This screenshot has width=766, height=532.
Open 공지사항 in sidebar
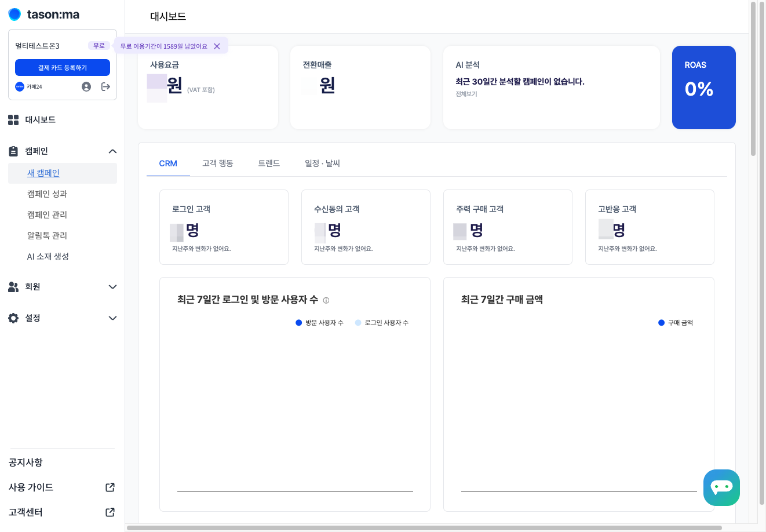25,462
